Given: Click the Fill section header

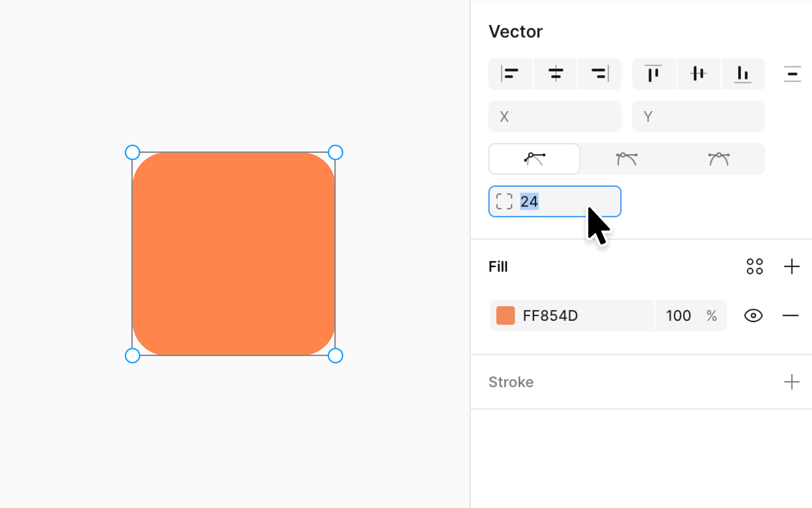Looking at the screenshot, I should (498, 267).
